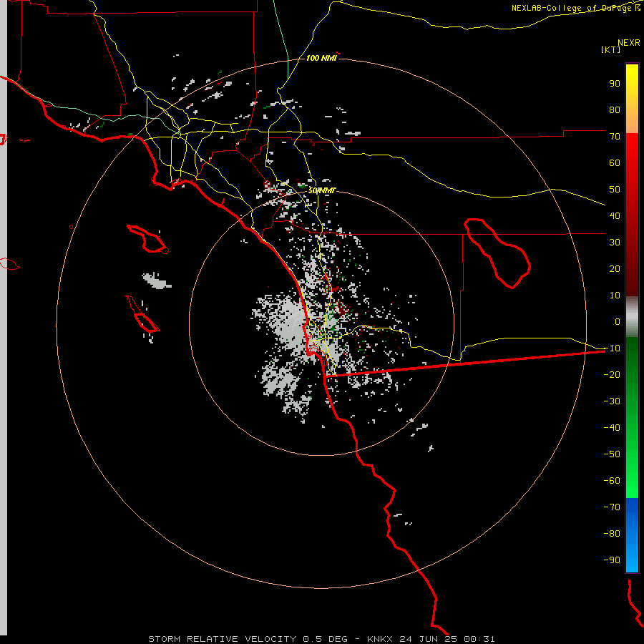Viewport: 644px width, 644px height.
Task: Click the -20 label on velocity scale
Action: [612, 375]
